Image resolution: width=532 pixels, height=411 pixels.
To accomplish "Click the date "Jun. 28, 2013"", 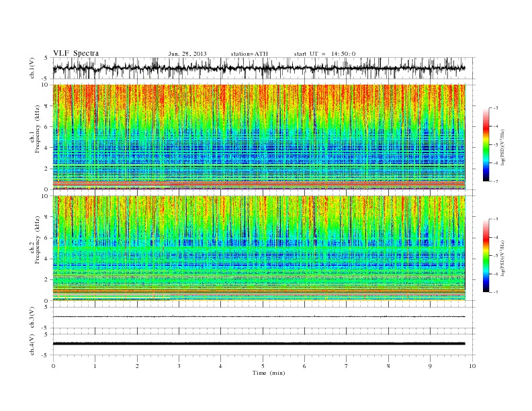I will pos(187,54).
